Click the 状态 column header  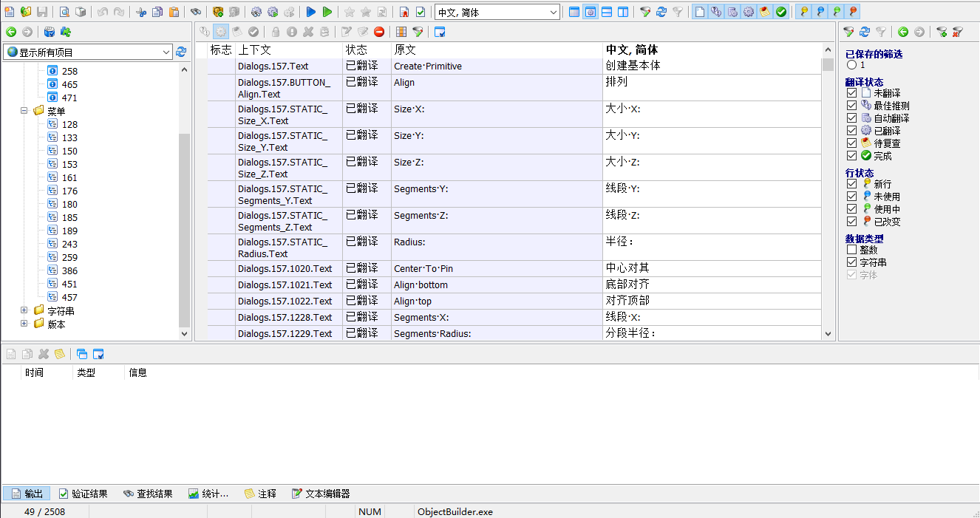coord(367,50)
